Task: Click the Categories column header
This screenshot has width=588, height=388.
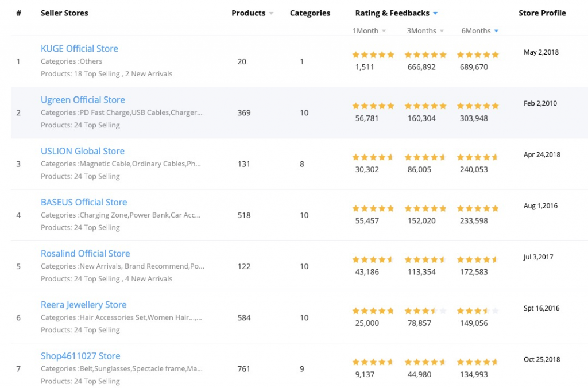Action: point(310,13)
